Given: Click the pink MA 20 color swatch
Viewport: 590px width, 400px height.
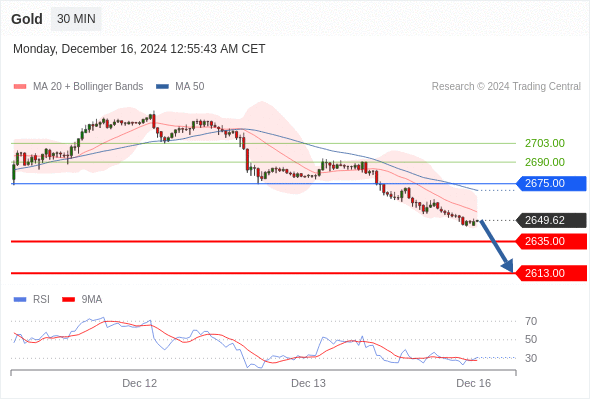Looking at the screenshot, I should pos(20,87).
